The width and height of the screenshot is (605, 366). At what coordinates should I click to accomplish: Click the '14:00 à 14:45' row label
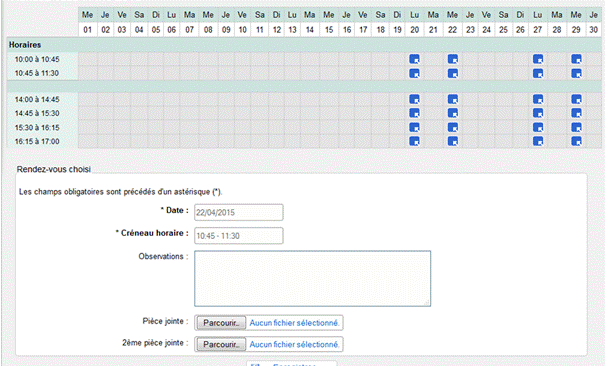(x=37, y=100)
